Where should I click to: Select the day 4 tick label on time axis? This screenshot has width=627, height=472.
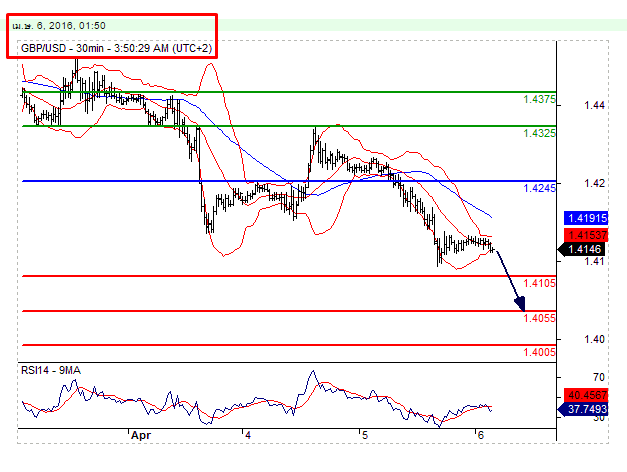tap(248, 435)
